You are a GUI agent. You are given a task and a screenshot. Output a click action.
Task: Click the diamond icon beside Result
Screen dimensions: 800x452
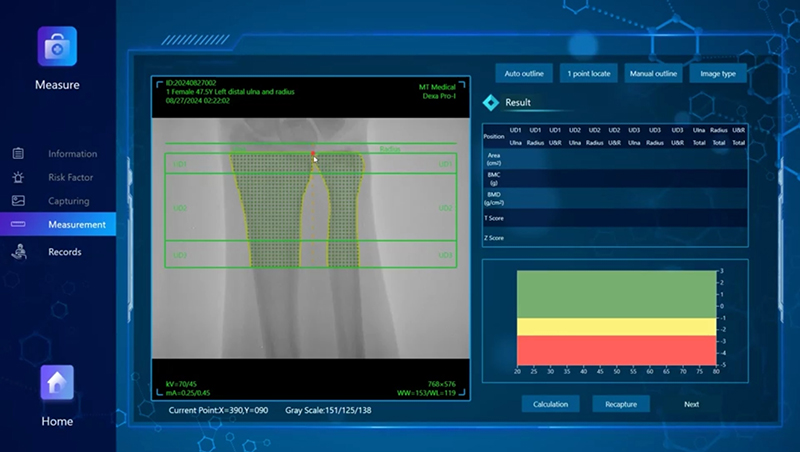coord(491,102)
